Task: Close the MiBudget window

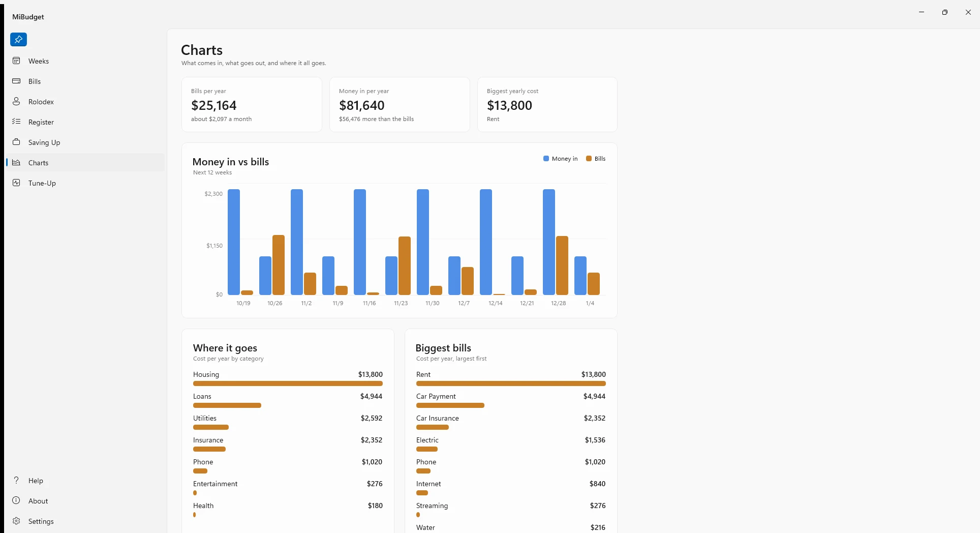Action: coord(968,12)
